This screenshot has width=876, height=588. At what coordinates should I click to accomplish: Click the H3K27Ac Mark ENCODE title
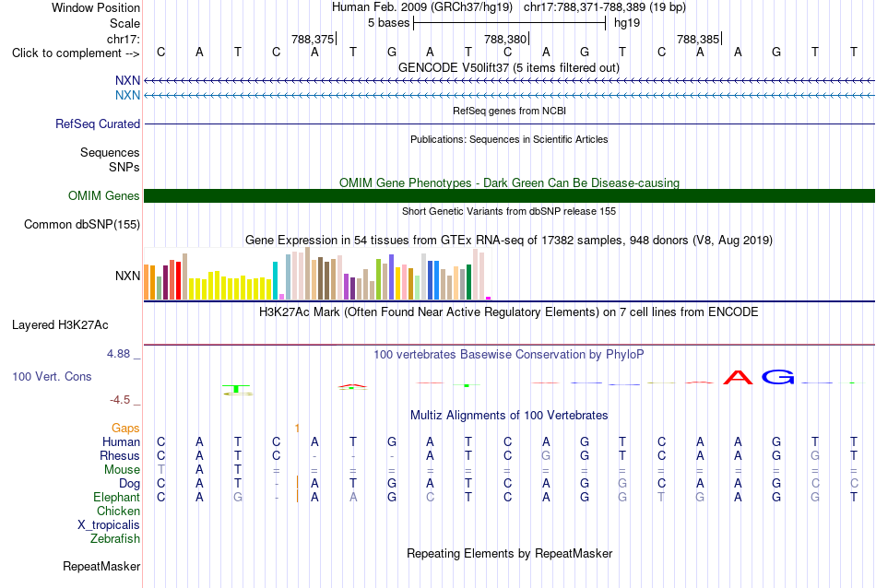[x=509, y=312]
